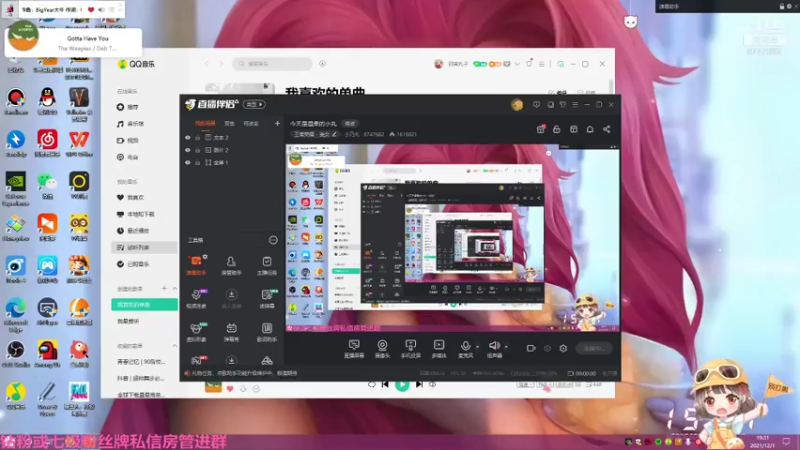Open the 房管助手 tool

coord(231,265)
